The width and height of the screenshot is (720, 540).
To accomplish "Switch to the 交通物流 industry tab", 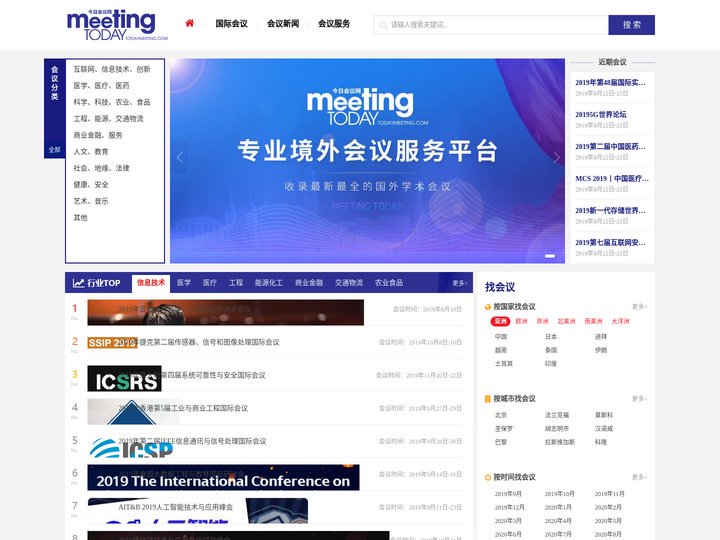I will (x=349, y=283).
